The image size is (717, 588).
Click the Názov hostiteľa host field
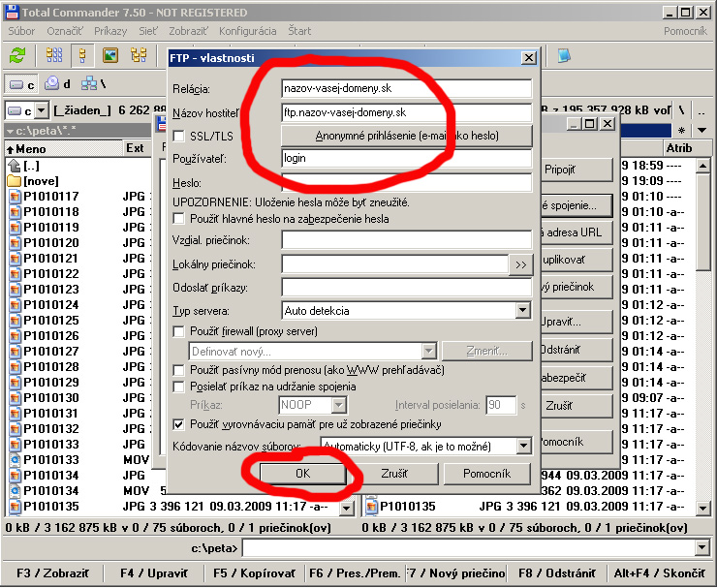(407, 112)
